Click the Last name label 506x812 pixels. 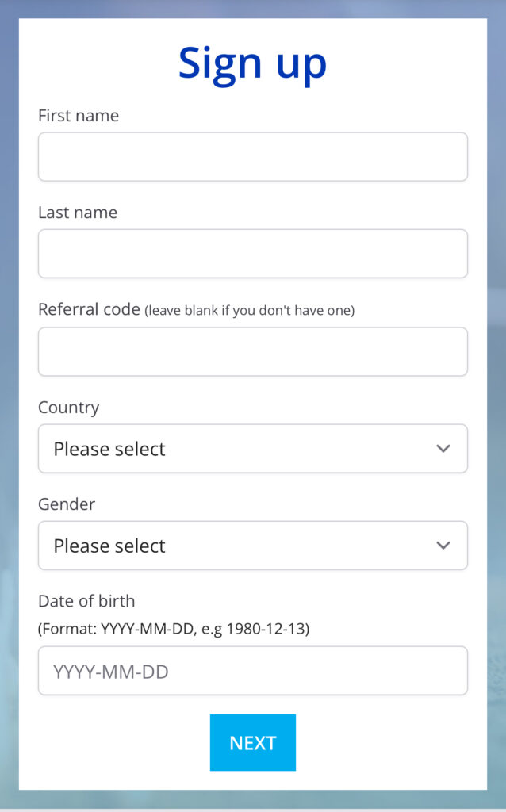tap(78, 213)
